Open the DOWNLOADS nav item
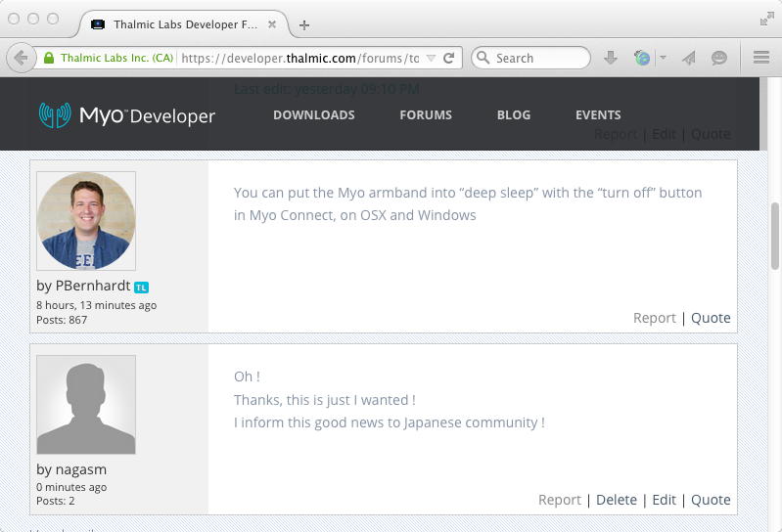This screenshot has width=782, height=532. pos(314,115)
